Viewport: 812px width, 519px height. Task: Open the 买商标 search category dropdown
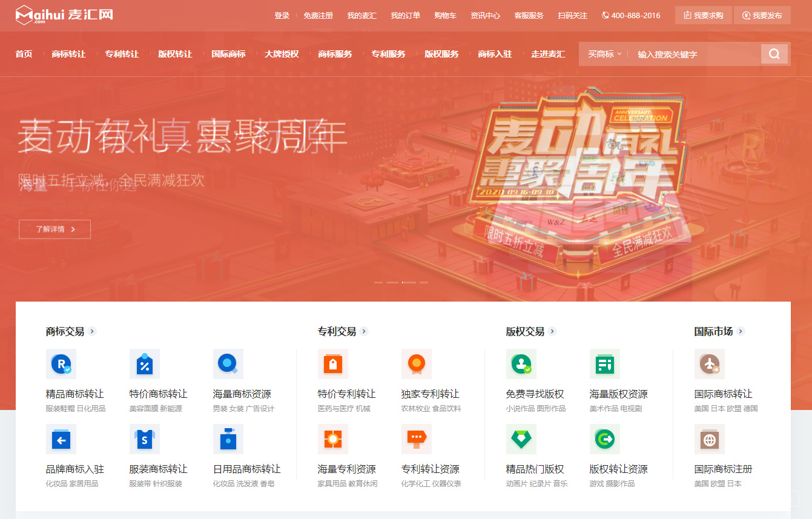[604, 53]
